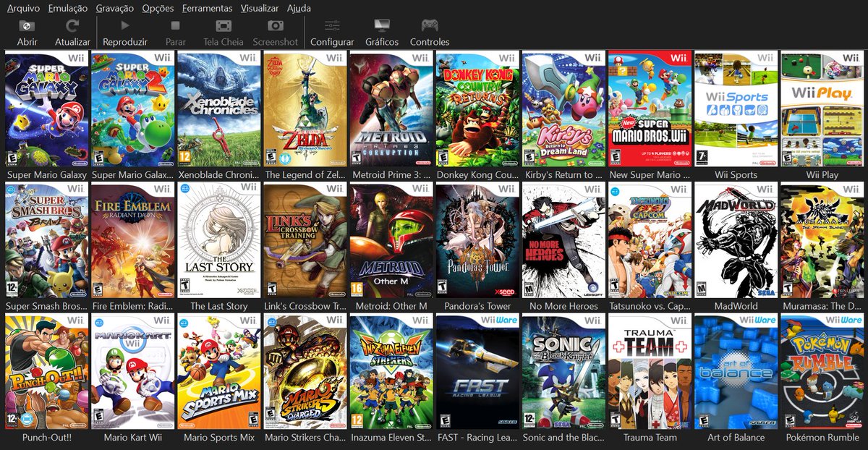
Task: Select the Punch-Out!! cover
Action: click(46, 372)
